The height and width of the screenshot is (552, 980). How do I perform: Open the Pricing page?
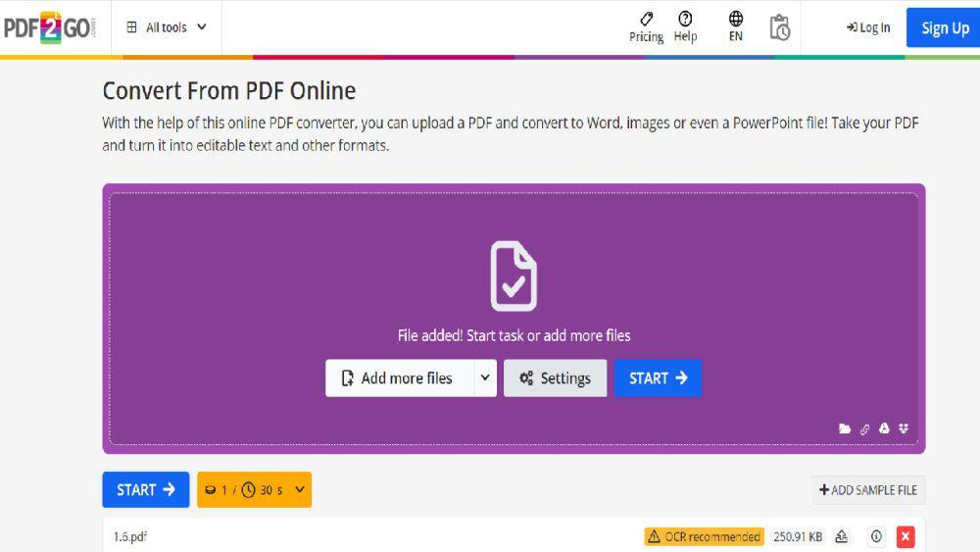click(646, 27)
